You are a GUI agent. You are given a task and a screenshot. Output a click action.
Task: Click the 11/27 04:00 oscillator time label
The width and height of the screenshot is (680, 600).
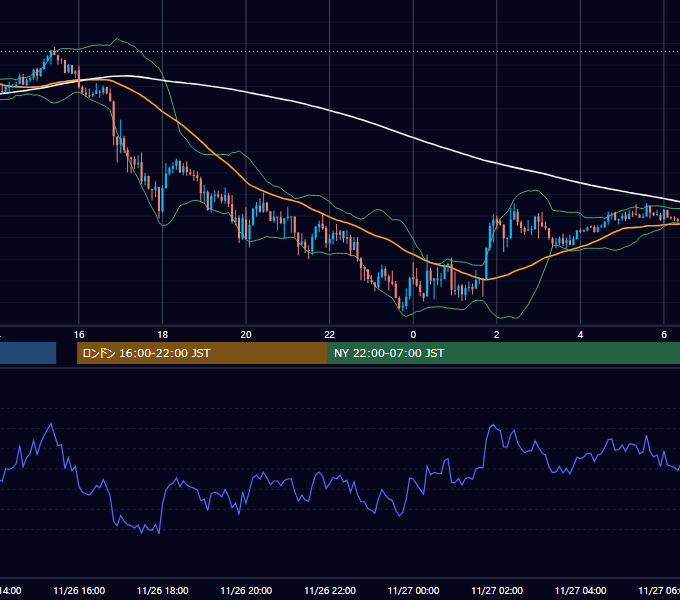pos(581,591)
